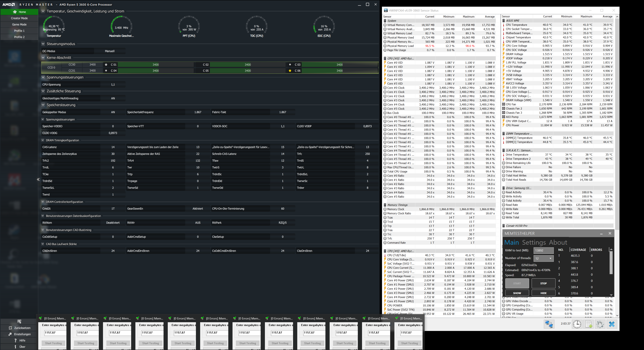This screenshot has width=644, height=350.
Task: Click the Ryzen Master sidebar collapse arrows
Action: pos(38,180)
